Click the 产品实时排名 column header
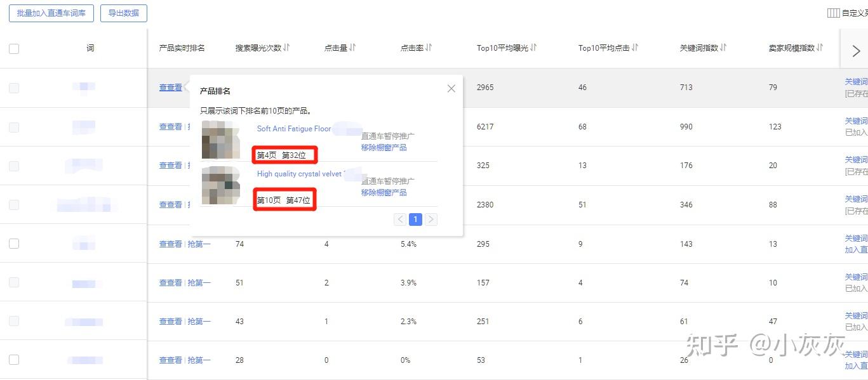868x380 pixels. pyautogui.click(x=182, y=48)
